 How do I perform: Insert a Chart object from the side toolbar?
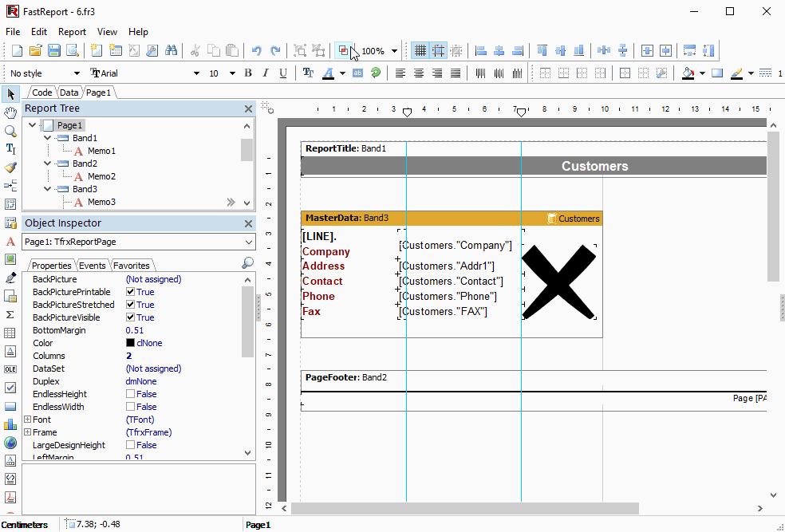tap(10, 424)
